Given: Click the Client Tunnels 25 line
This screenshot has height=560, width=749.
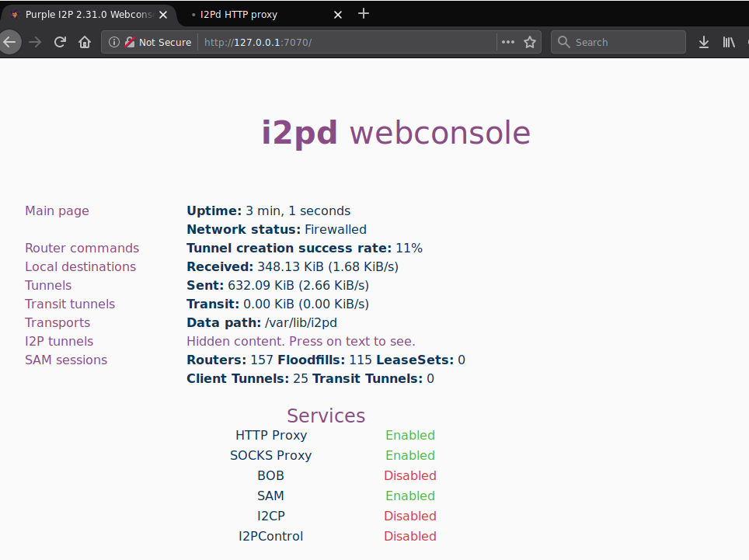Looking at the screenshot, I should click(x=310, y=378).
